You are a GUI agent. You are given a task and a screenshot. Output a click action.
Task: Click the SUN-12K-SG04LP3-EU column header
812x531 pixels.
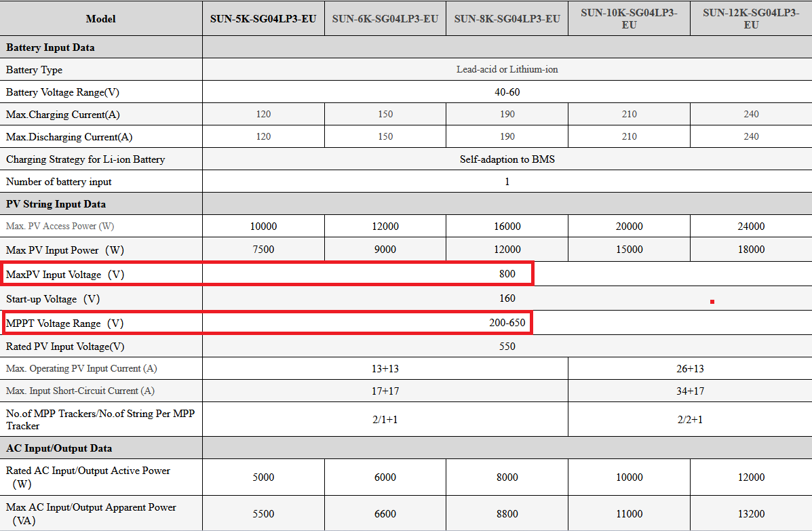751,18
